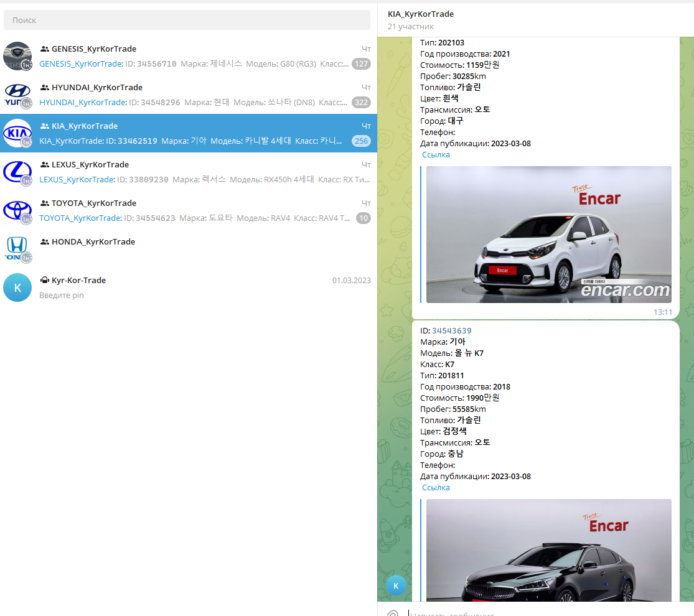Click the 'Класс: K7' line
The height and width of the screenshot is (616, 694).
pyautogui.click(x=437, y=364)
